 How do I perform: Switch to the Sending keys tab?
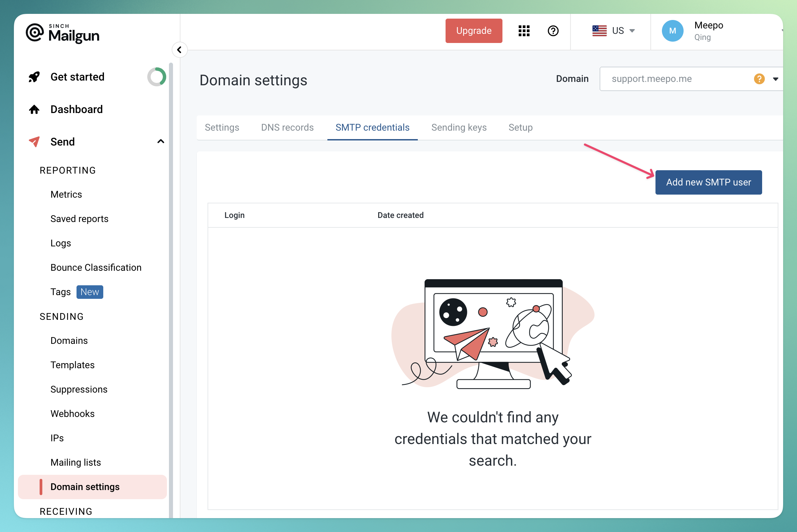(458, 128)
